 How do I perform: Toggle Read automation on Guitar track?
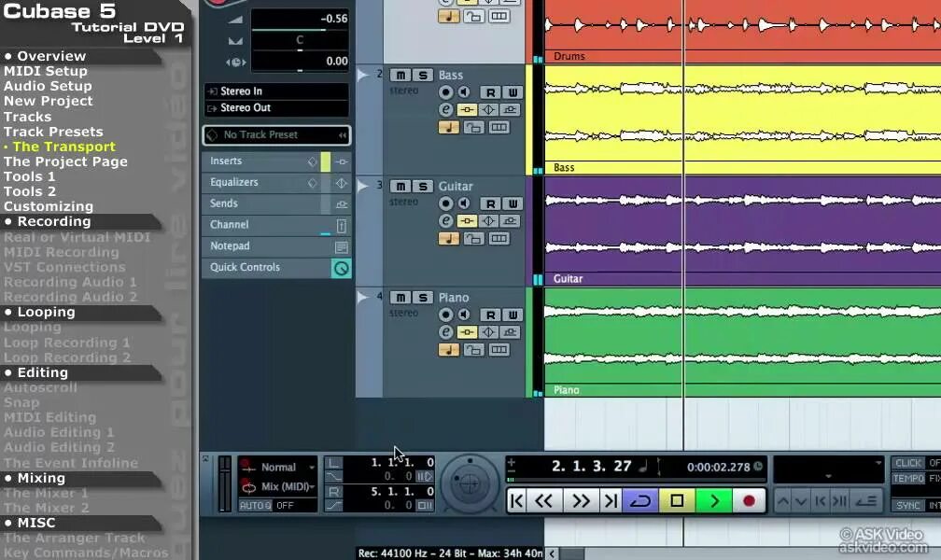click(x=490, y=204)
